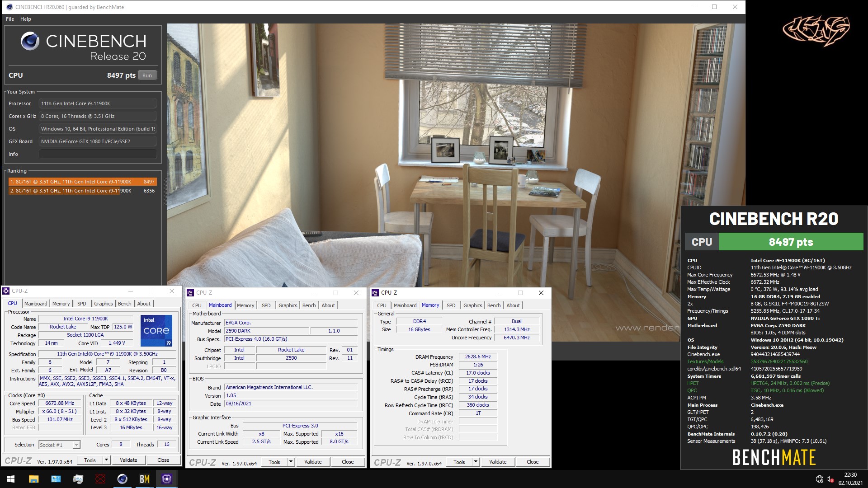This screenshot has width=868, height=488.
Task: Open Bench tab in left CPU-Z window
Action: pos(124,304)
